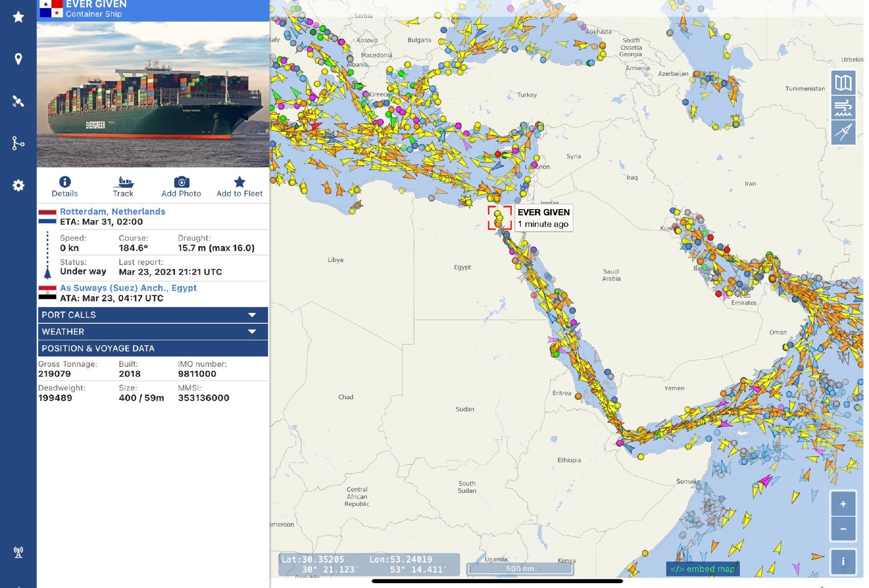
Task: Click Saudi Arabia label on map
Action: 611,275
